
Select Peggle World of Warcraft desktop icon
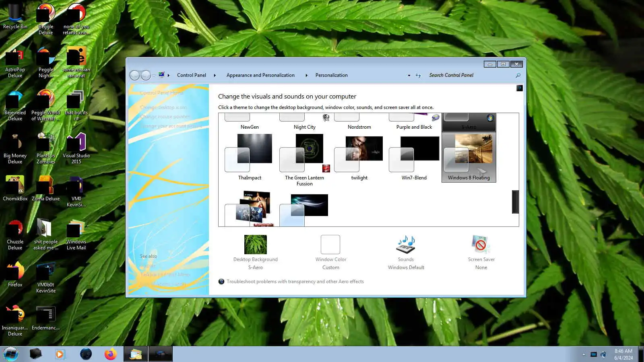point(46,105)
